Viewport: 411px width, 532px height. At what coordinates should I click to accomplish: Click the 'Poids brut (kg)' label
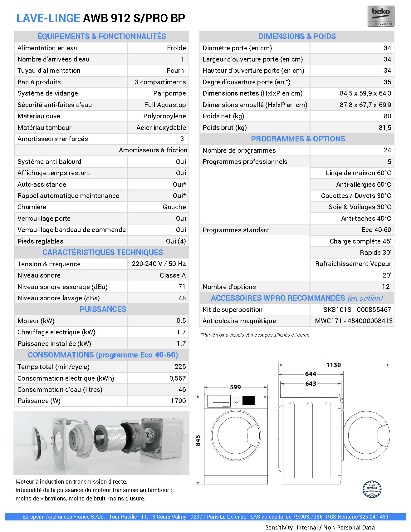coord(225,128)
